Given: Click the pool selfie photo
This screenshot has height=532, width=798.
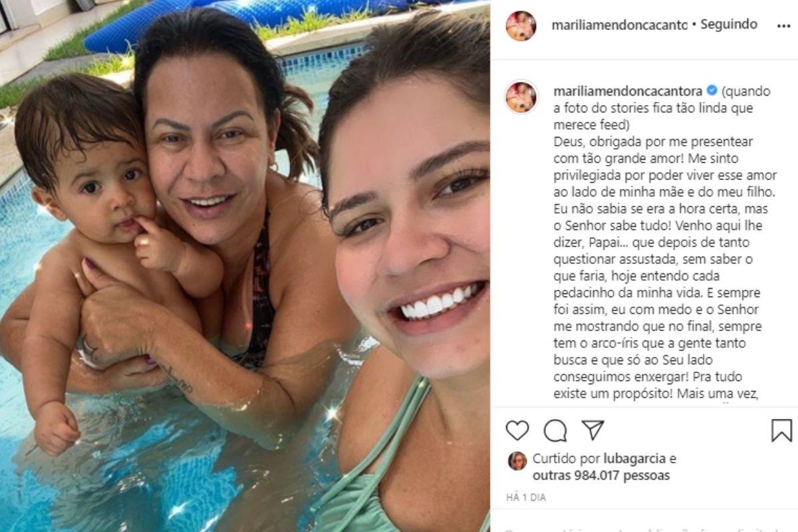Looking at the screenshot, I should pos(245,266).
